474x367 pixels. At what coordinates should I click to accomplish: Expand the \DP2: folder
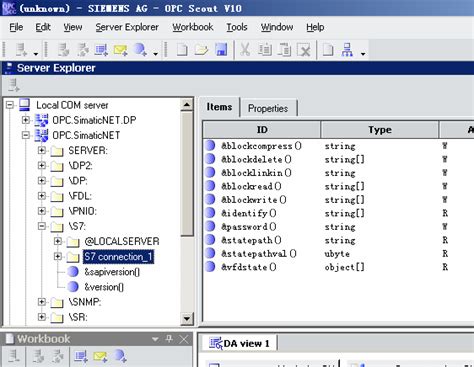click(42, 165)
